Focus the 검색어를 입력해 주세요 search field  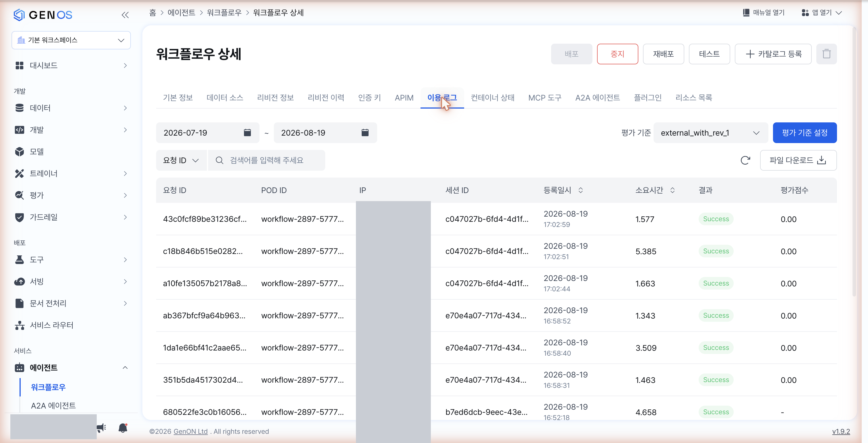(267, 160)
